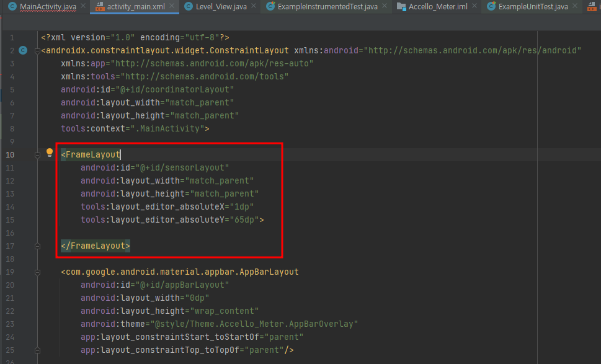Screen dimensions: 601x364
Task: Close the ExampleUnitTest.java tab
Action: coord(575,6)
